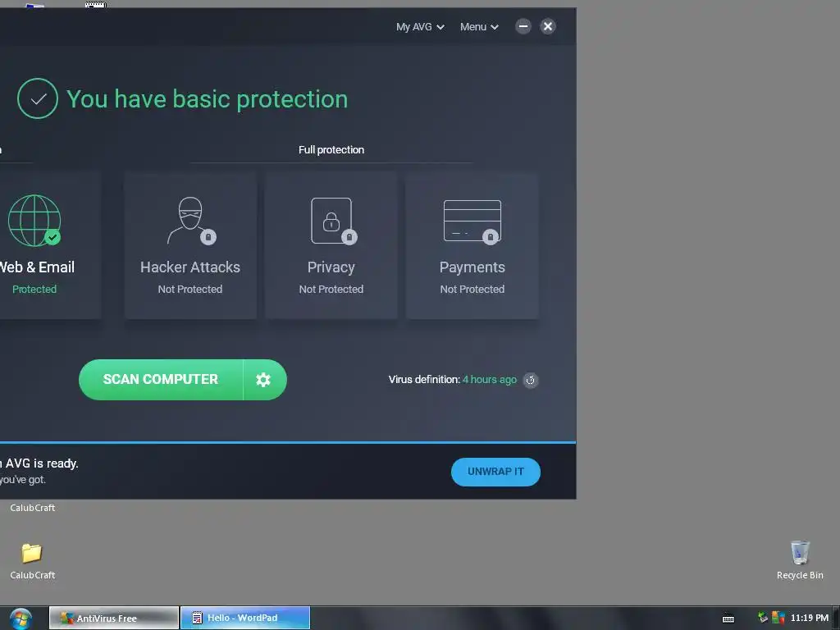The height and width of the screenshot is (630, 840).
Task: Click the Web & Email globe icon
Action: [x=34, y=220]
